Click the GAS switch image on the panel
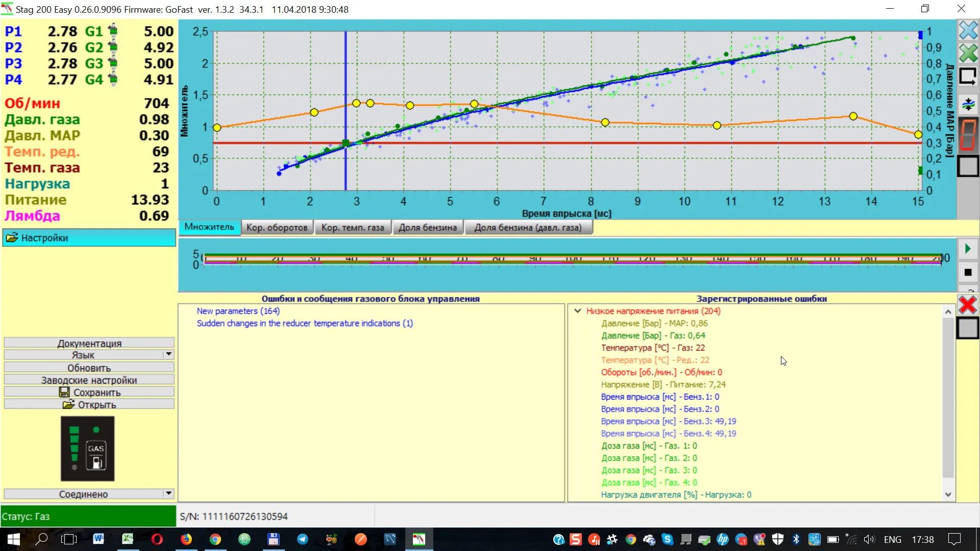This screenshot has width=980, height=551. click(x=87, y=448)
